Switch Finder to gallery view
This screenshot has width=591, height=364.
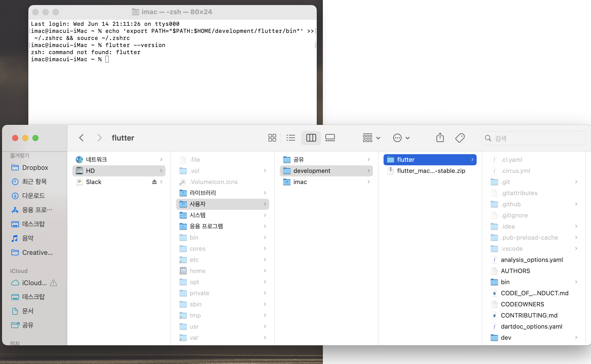tap(330, 138)
